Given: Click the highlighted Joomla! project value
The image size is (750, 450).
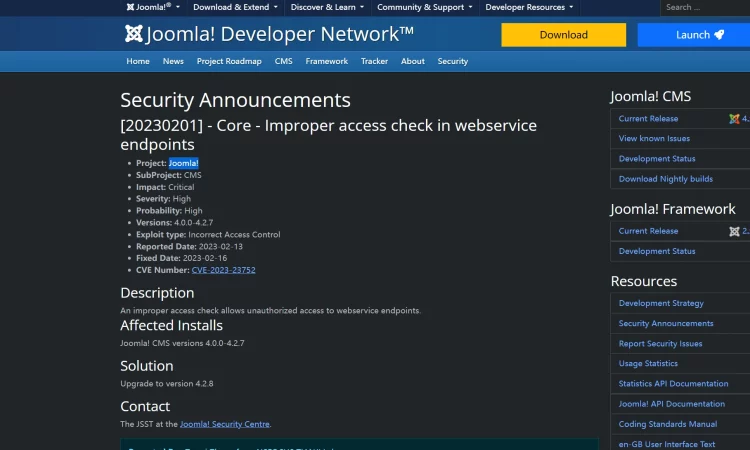Looking at the screenshot, I should pos(184,163).
